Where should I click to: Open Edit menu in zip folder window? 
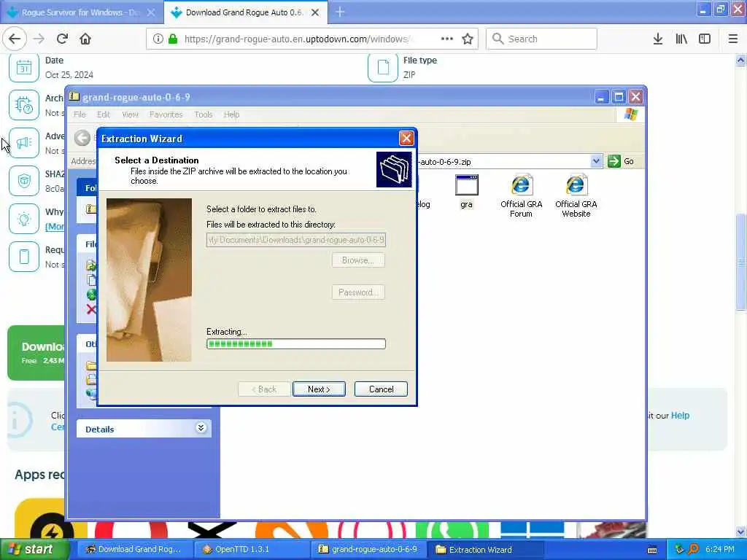(104, 114)
